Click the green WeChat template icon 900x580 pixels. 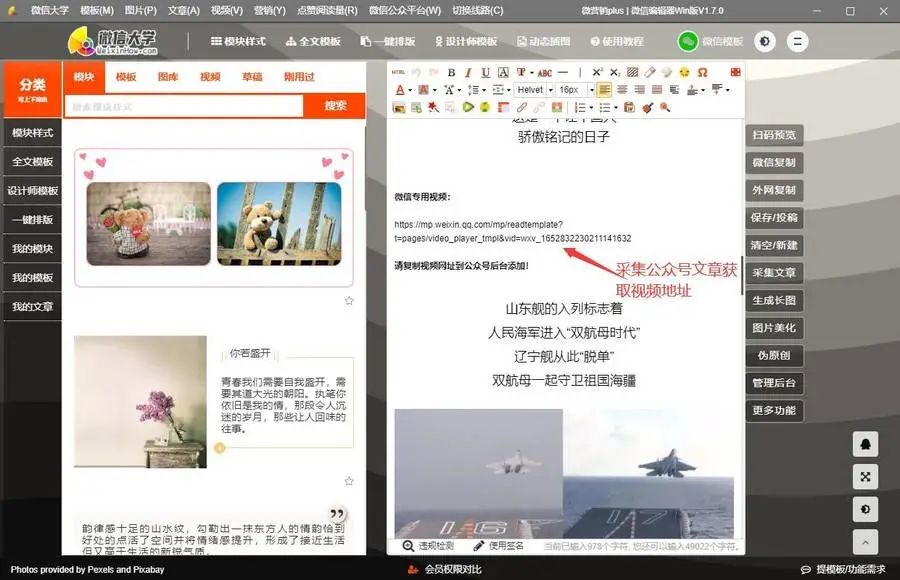pos(688,41)
